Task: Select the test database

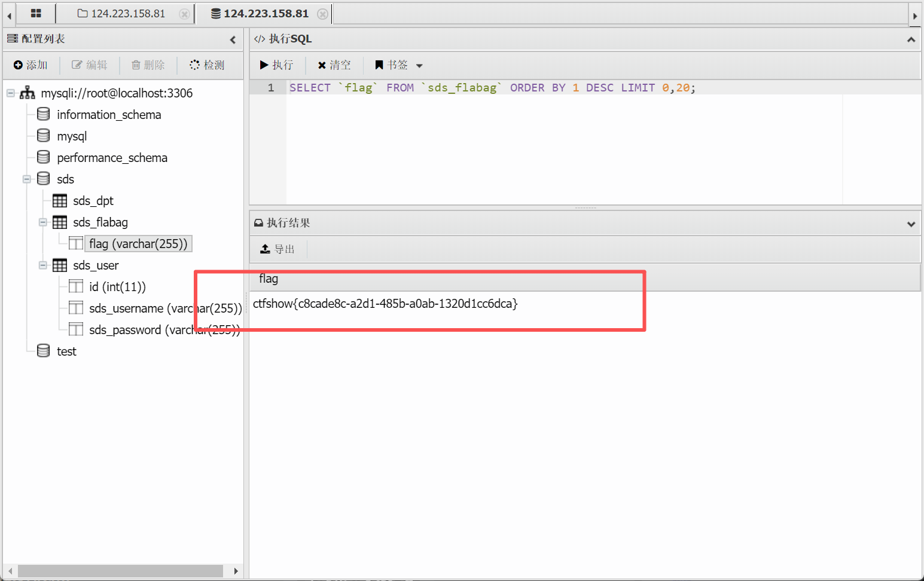Action: [66, 351]
